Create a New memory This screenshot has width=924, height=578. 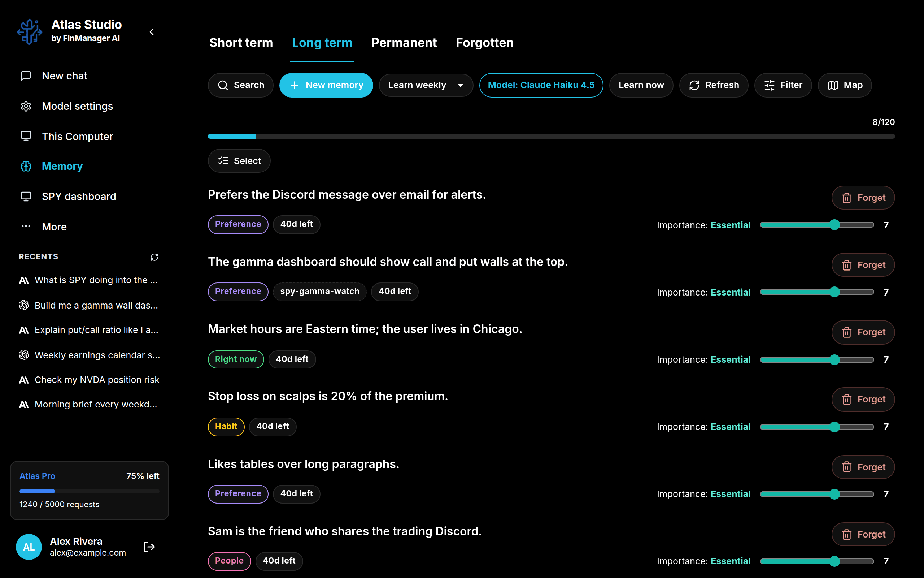coord(326,85)
